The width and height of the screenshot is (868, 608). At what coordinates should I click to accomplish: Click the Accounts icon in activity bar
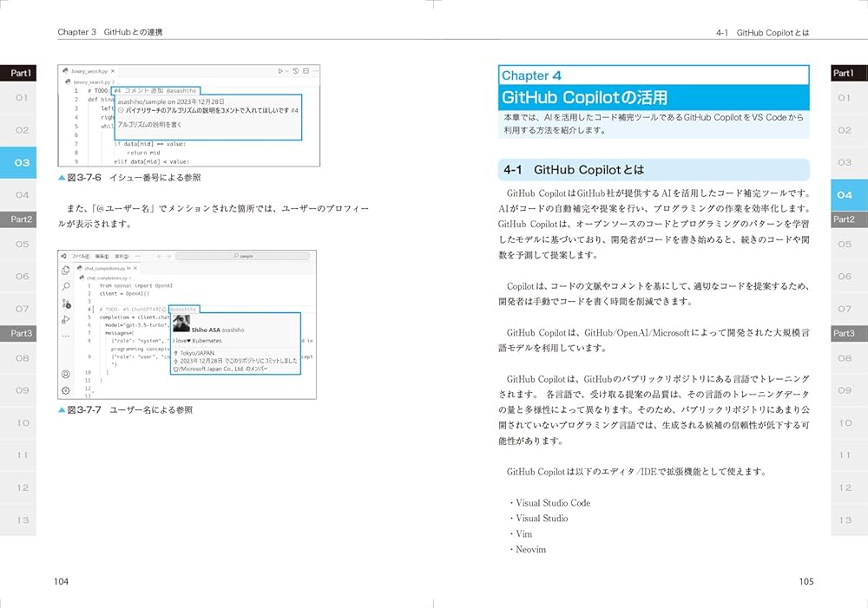[66, 374]
